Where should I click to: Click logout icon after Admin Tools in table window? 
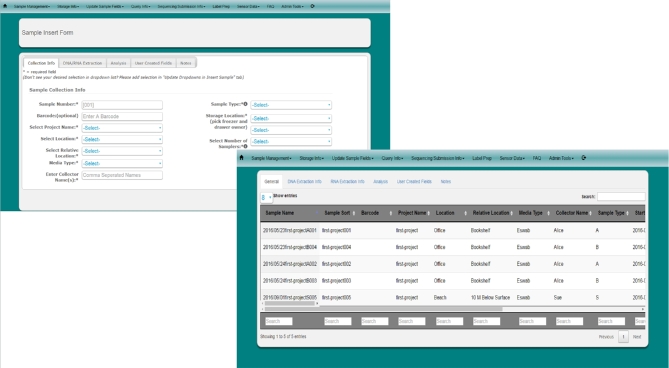click(584, 158)
